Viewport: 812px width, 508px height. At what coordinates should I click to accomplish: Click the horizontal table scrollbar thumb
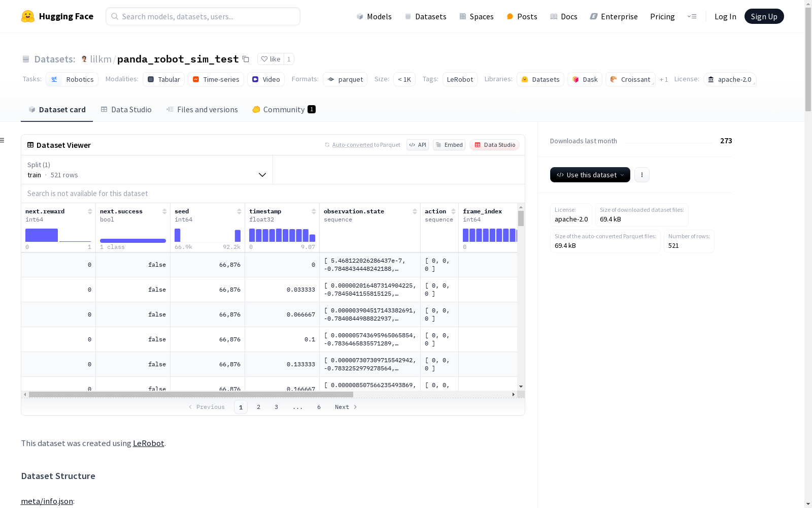point(191,394)
